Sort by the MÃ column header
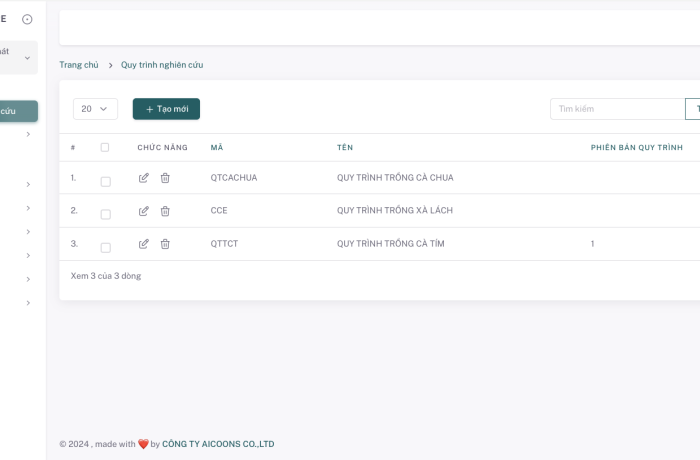 [x=217, y=148]
